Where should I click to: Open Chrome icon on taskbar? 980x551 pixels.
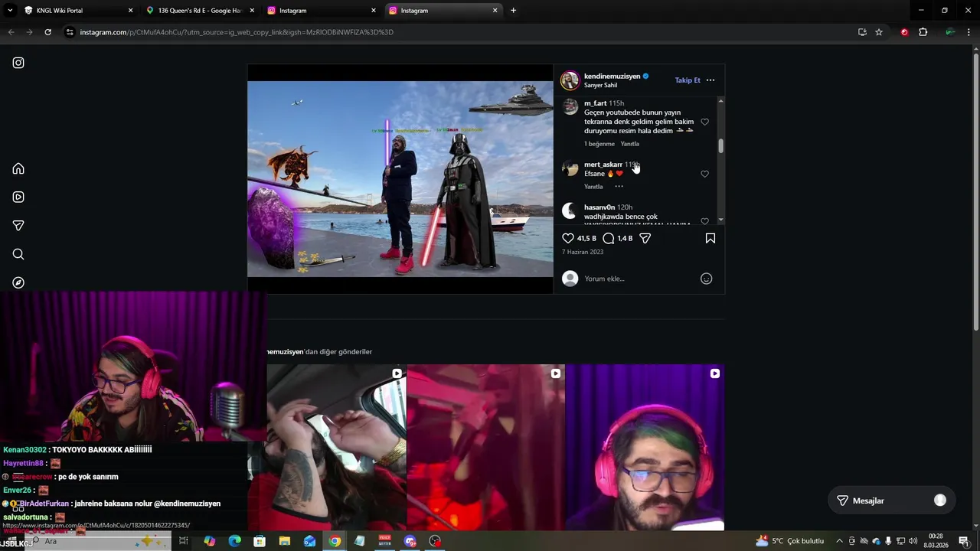(335, 541)
